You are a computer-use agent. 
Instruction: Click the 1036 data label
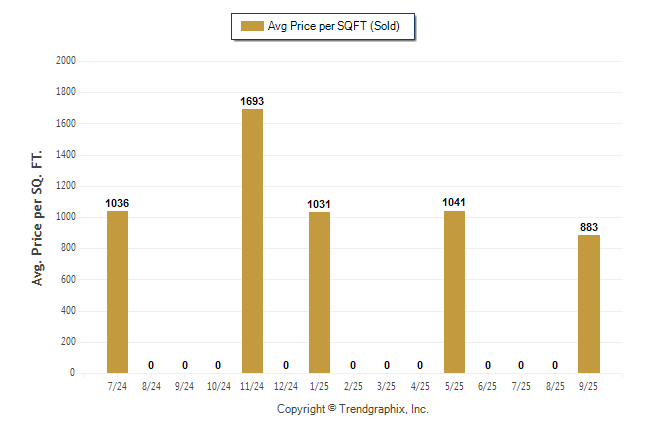pos(117,203)
